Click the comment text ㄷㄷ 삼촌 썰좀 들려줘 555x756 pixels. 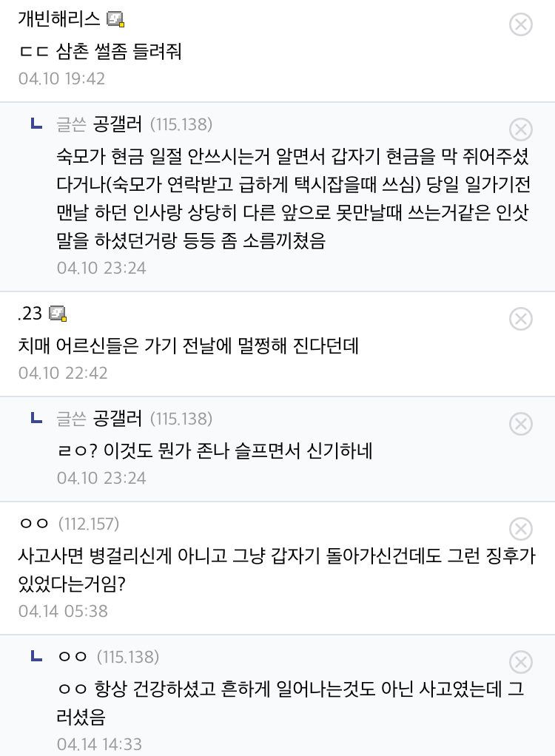(101, 51)
